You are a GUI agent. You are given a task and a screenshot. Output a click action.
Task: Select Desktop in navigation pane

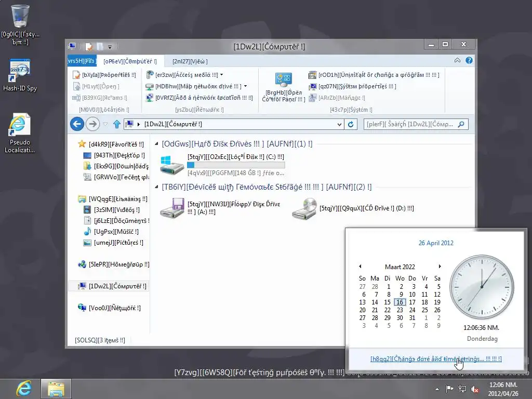(114, 155)
